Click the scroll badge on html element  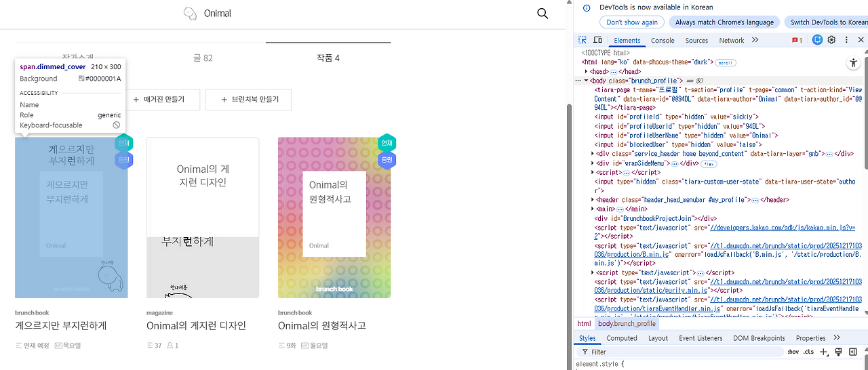pyautogui.click(x=726, y=62)
